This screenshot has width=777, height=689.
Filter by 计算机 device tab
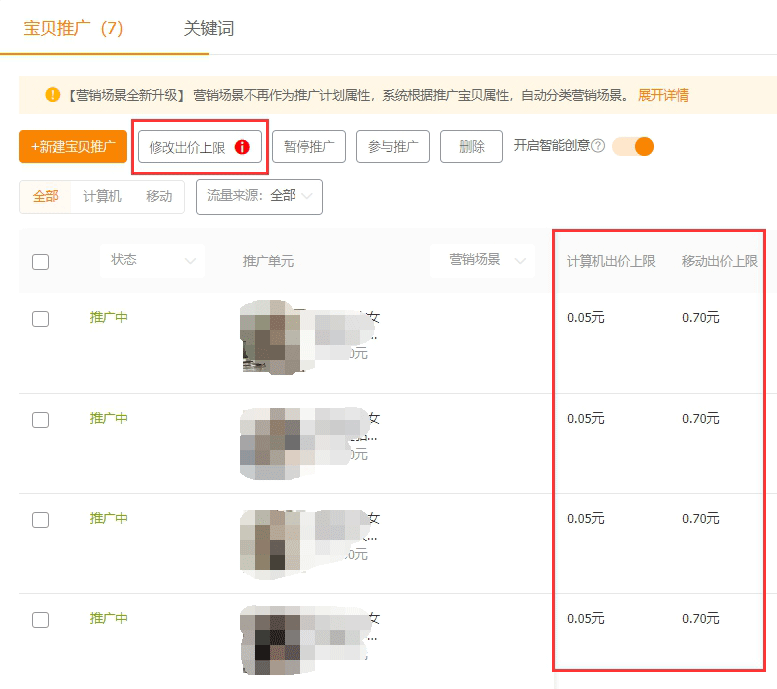(x=102, y=196)
